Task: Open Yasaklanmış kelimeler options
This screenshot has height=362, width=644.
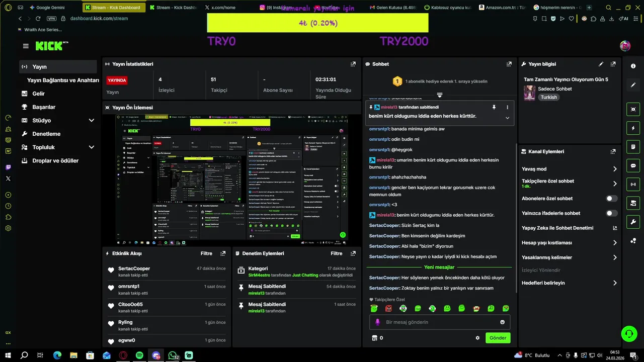Action: (x=569, y=257)
